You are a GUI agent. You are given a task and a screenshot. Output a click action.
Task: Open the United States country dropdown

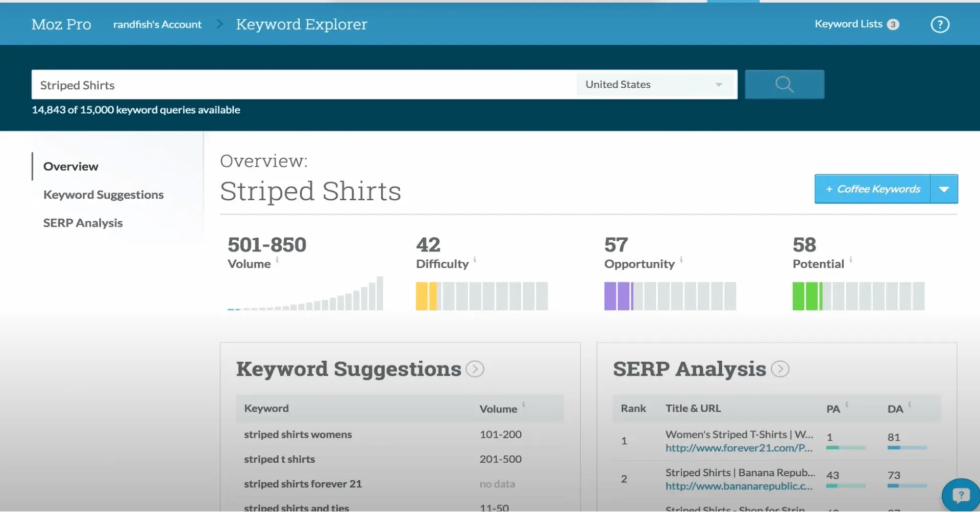coord(656,84)
